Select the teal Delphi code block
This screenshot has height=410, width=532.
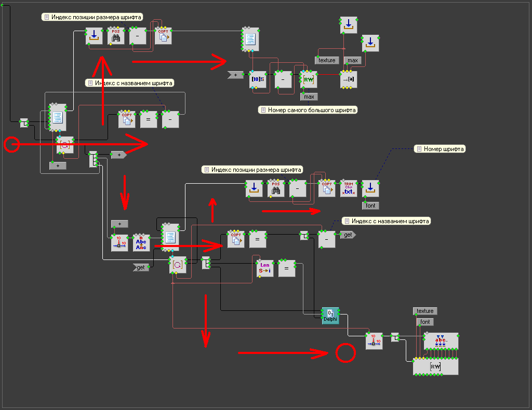pyautogui.click(x=330, y=316)
